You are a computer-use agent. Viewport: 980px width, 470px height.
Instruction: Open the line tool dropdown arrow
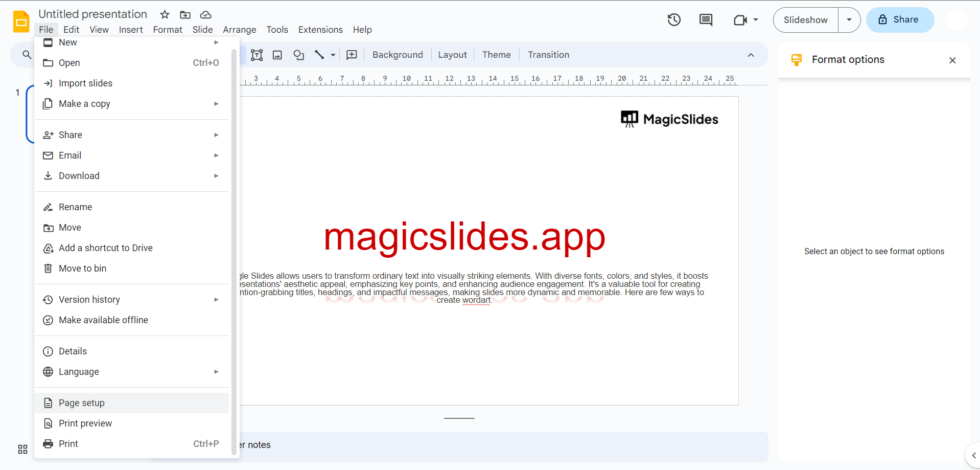[333, 55]
